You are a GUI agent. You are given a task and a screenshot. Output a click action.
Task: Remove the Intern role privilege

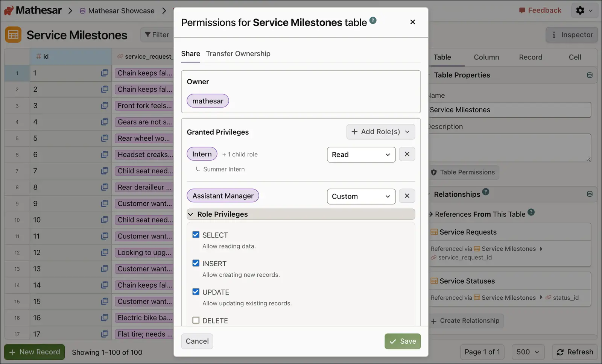tap(407, 154)
